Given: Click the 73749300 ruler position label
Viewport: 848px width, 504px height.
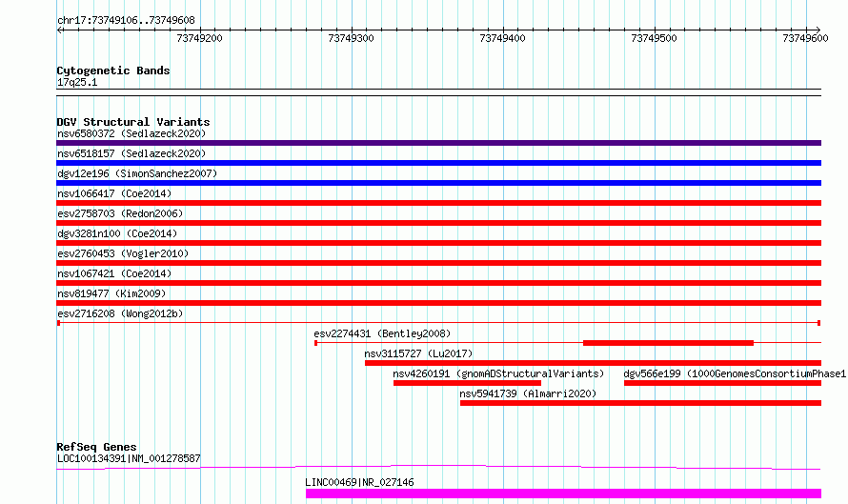Looking at the screenshot, I should [x=351, y=38].
